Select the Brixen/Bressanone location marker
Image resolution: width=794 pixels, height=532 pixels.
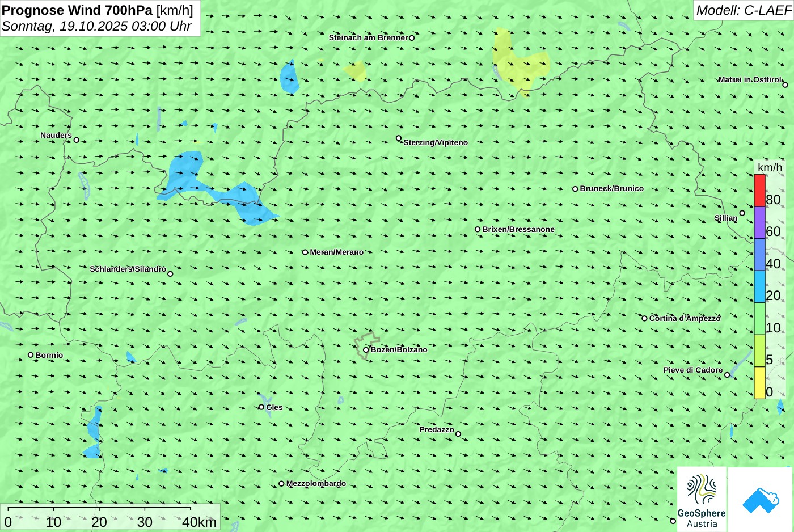tap(478, 230)
